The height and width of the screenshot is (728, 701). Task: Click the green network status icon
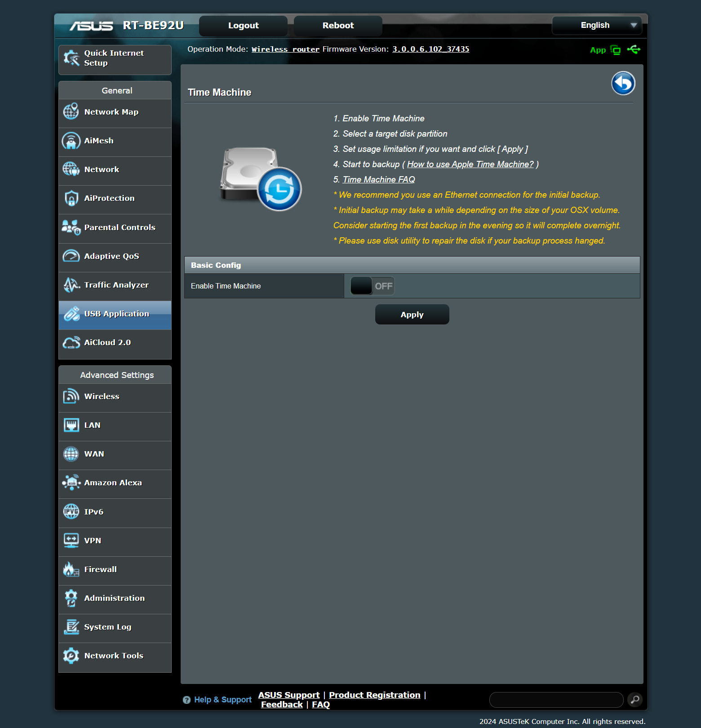coord(616,50)
